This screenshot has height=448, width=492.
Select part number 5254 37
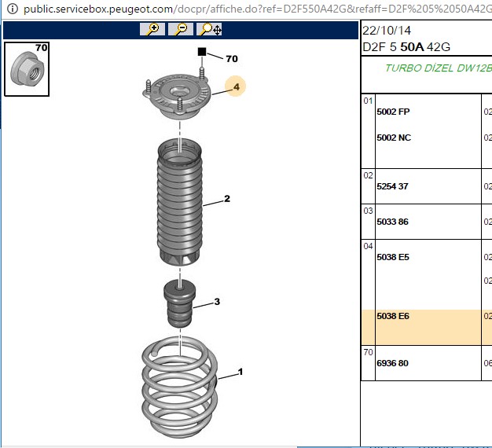[392, 186]
